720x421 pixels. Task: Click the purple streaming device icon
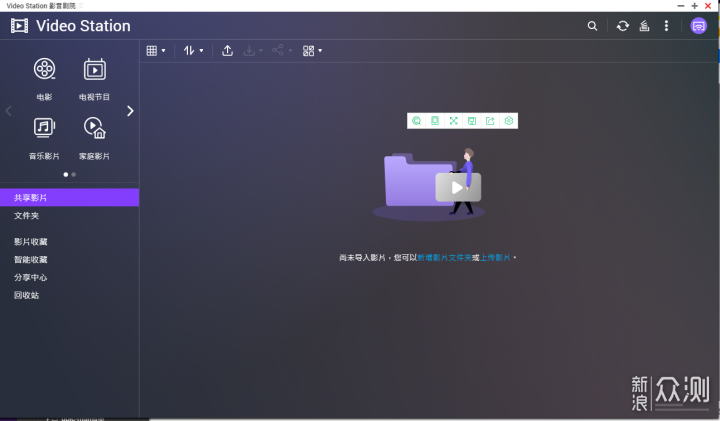[698, 26]
